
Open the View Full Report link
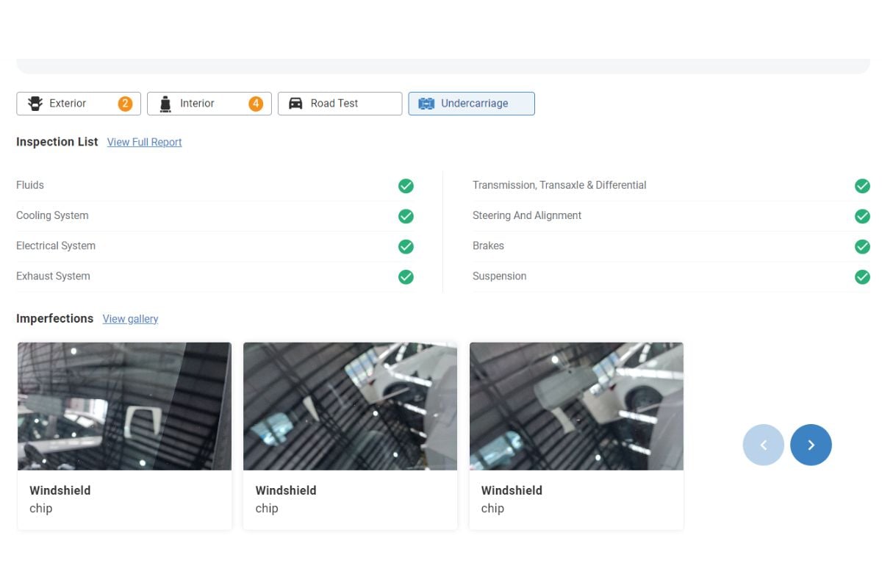click(x=144, y=143)
